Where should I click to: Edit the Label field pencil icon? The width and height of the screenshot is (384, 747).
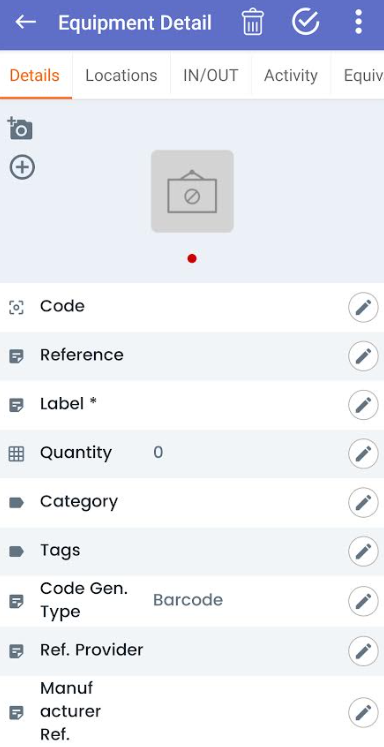click(x=363, y=405)
